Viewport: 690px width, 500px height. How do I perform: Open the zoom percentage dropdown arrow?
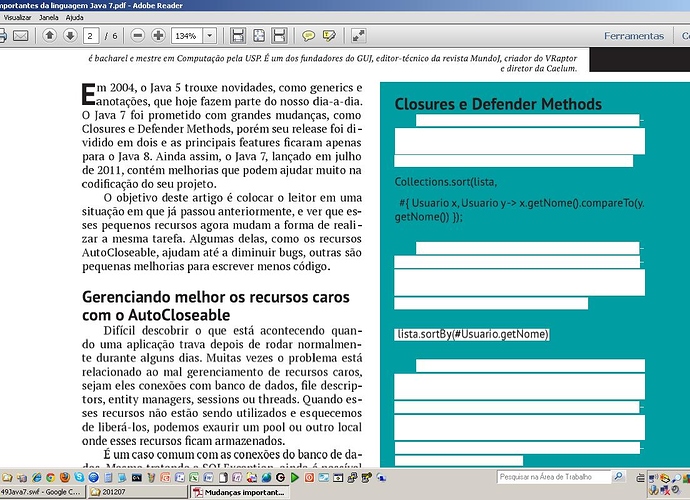point(210,36)
